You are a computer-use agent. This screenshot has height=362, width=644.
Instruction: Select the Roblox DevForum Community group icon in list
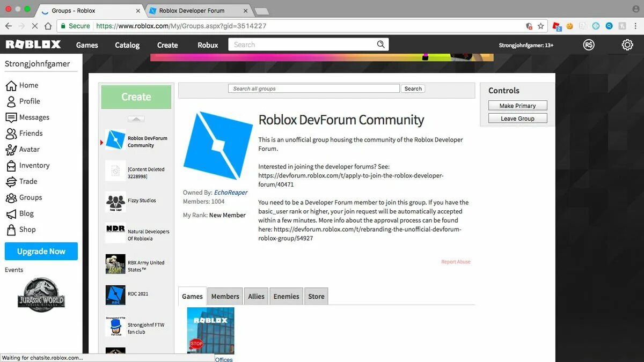pos(115,140)
